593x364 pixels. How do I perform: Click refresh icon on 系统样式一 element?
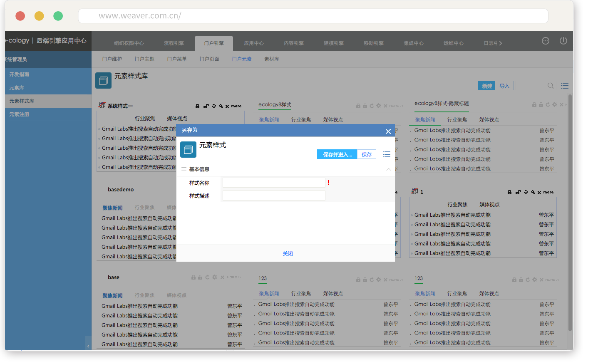coord(214,106)
